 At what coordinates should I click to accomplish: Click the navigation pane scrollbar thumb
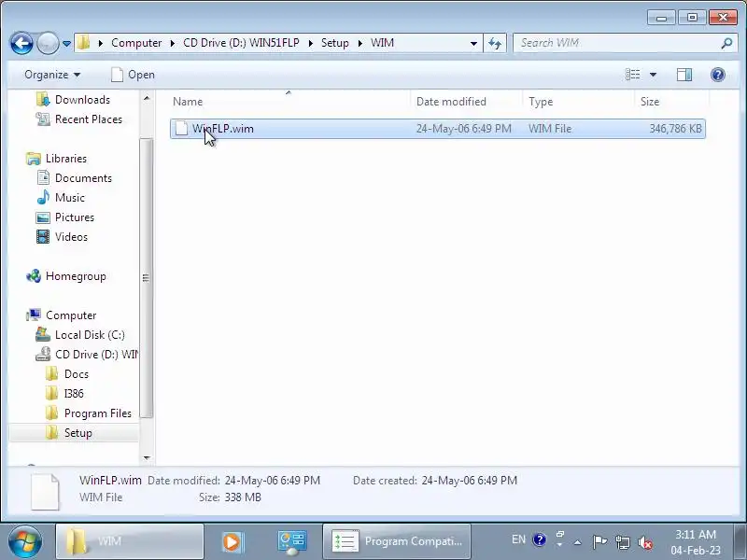tap(147, 277)
